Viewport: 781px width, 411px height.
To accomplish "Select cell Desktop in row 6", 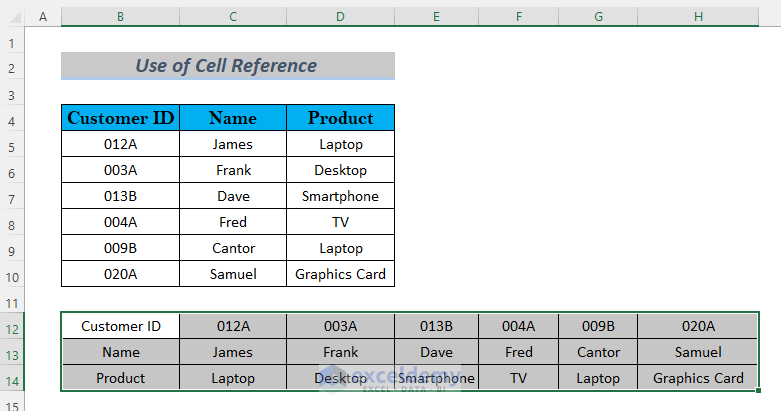I will coord(340,170).
